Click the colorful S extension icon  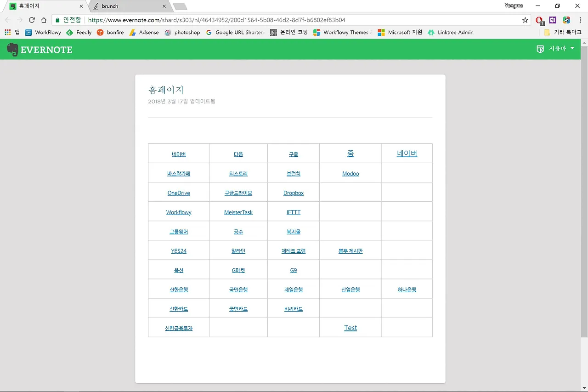pos(566,20)
